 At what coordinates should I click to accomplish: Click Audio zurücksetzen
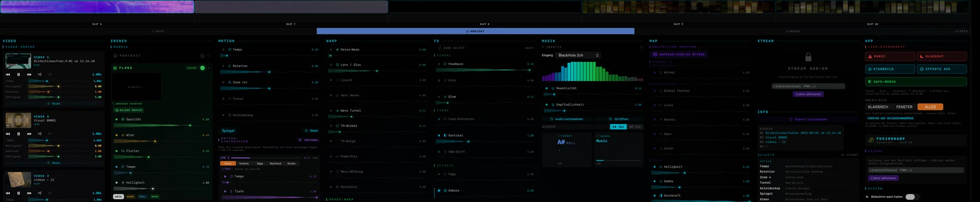(x=567, y=119)
